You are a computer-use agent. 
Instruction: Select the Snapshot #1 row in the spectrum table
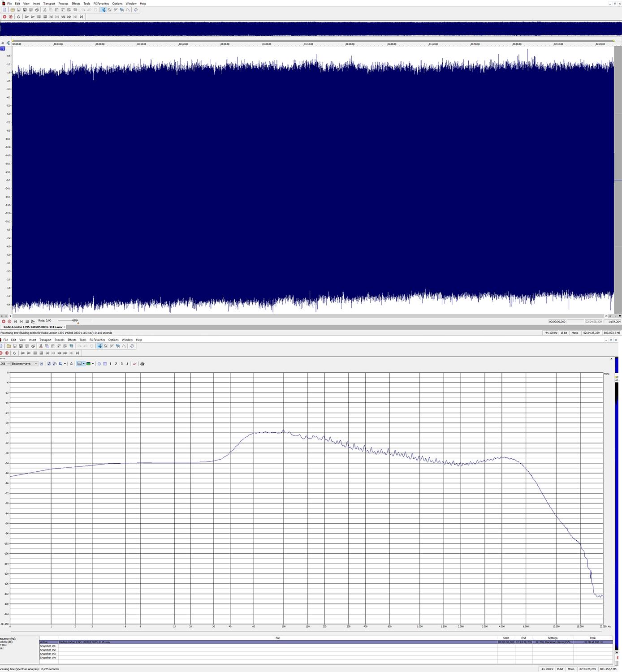pyautogui.click(x=48, y=646)
